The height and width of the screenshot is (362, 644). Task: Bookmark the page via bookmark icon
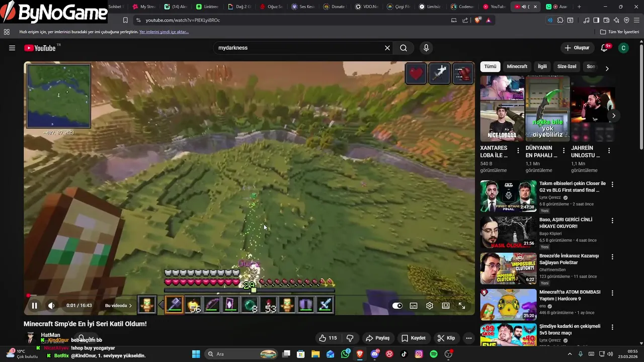click(125, 20)
